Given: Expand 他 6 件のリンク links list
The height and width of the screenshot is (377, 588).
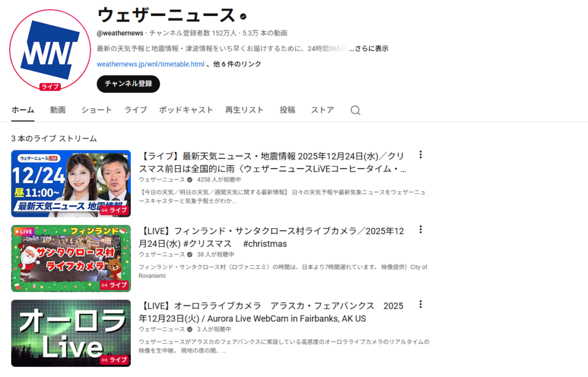Looking at the screenshot, I should point(237,64).
